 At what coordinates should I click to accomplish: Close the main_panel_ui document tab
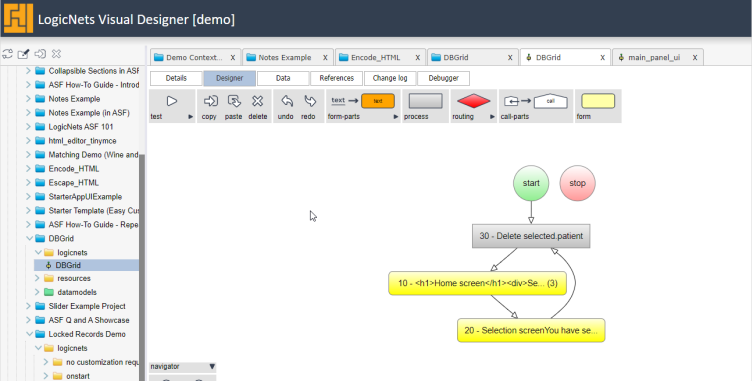694,58
